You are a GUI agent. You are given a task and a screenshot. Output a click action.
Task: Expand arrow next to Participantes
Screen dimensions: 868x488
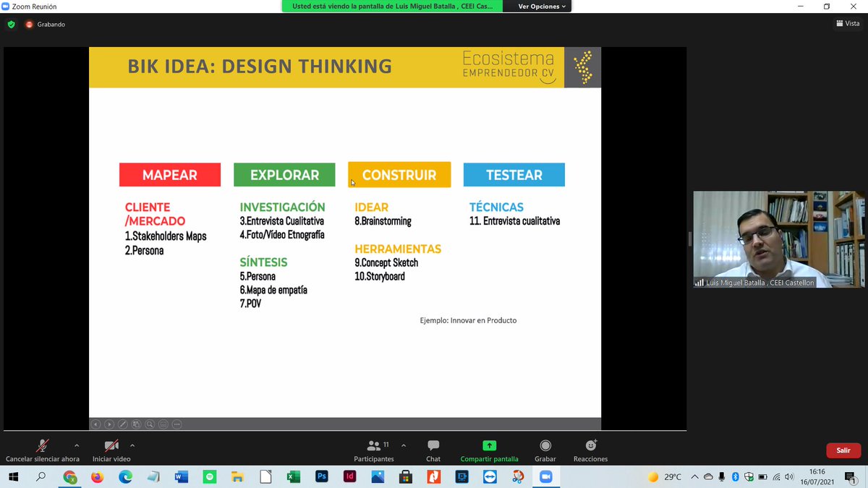(404, 445)
